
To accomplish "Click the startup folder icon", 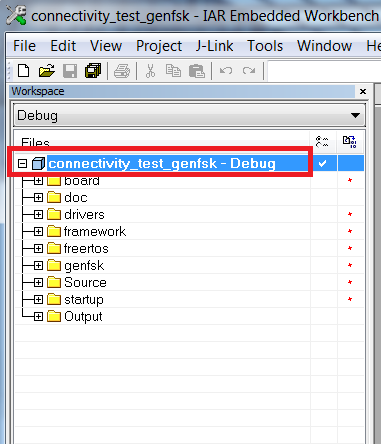I will click(x=54, y=299).
